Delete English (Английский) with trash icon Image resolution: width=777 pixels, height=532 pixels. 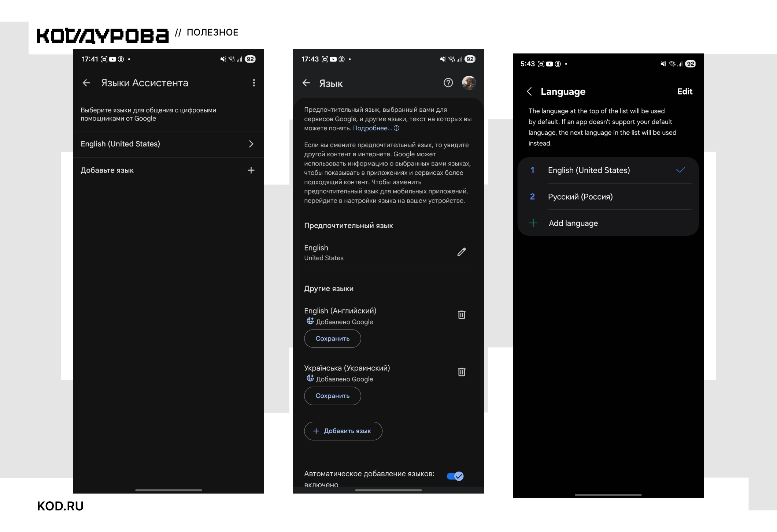(462, 315)
